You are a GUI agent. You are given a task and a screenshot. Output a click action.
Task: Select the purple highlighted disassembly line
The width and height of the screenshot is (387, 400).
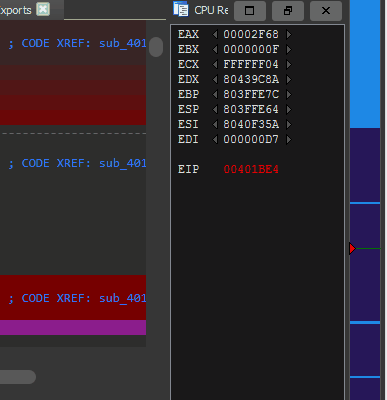[x=73, y=328]
